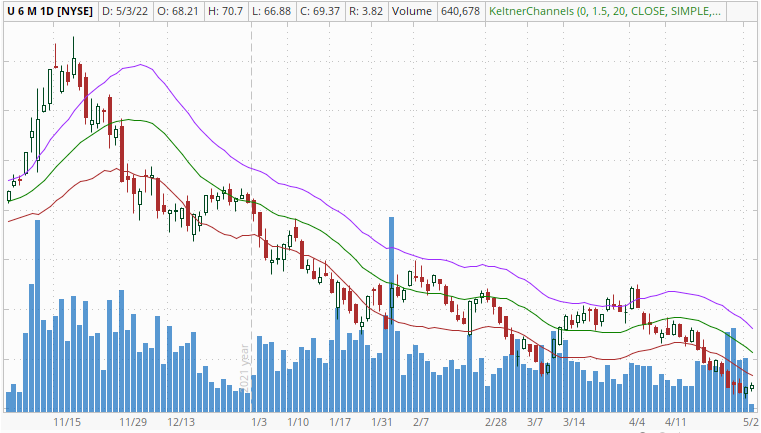
Task: Click the 11/29 date axis label
Action: [133, 422]
